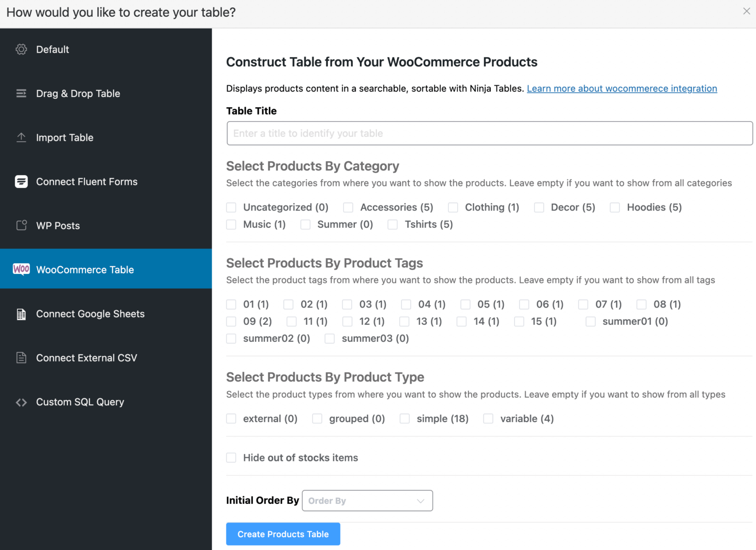Check the variable (4) product type
This screenshot has width=756, height=550.
[x=488, y=418]
